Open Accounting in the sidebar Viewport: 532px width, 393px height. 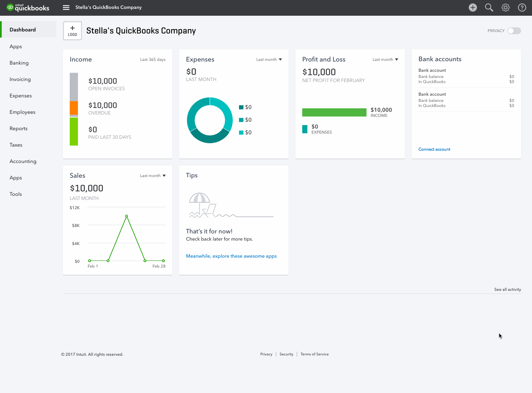pyautogui.click(x=23, y=161)
